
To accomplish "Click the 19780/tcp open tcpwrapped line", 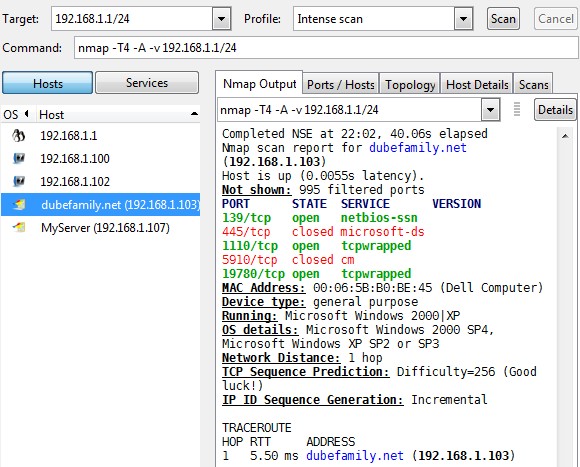I will point(316,274).
